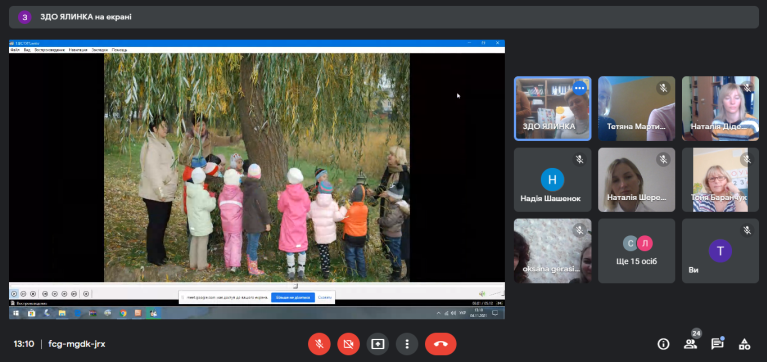767x362 pixels.
Task: Turn on the camera button
Action: tap(348, 344)
